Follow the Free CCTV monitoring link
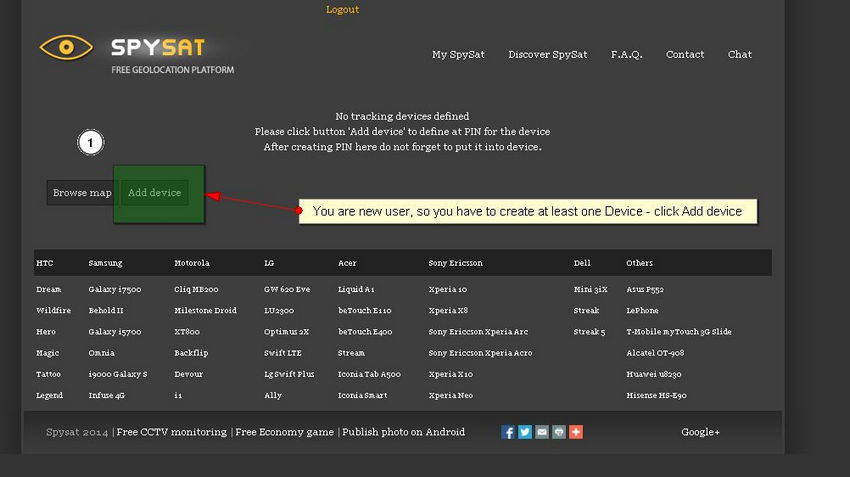850x477 pixels. point(172,432)
